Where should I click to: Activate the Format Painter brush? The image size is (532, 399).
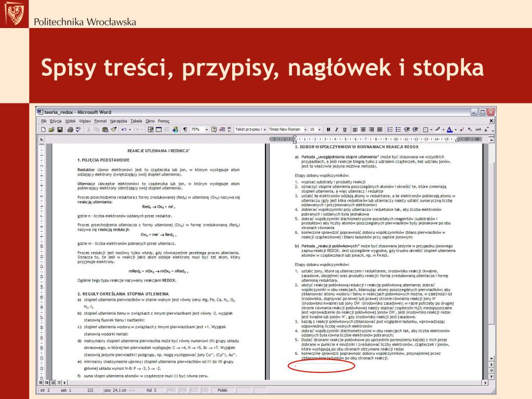113,129
